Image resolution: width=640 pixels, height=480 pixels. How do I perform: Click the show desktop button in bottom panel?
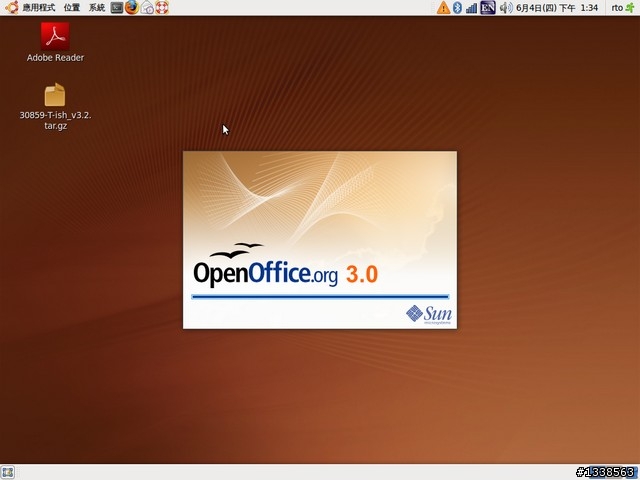point(8,472)
